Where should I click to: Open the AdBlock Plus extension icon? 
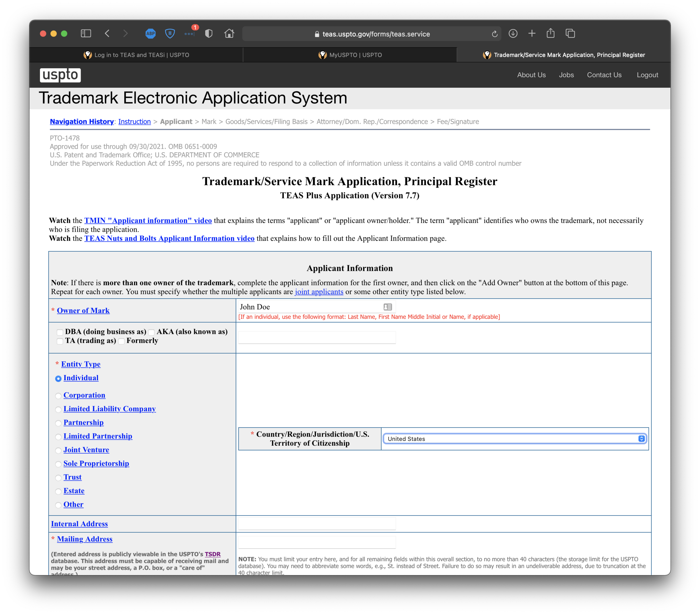pyautogui.click(x=150, y=34)
